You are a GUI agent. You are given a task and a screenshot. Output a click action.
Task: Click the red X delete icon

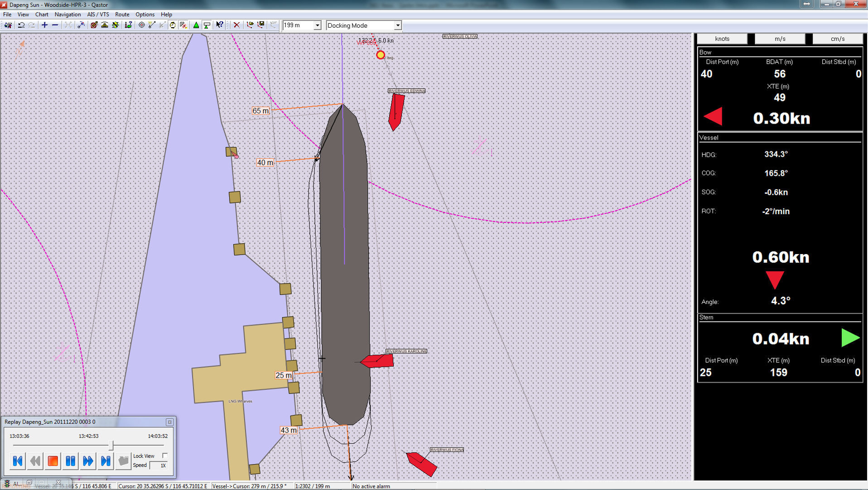(237, 25)
